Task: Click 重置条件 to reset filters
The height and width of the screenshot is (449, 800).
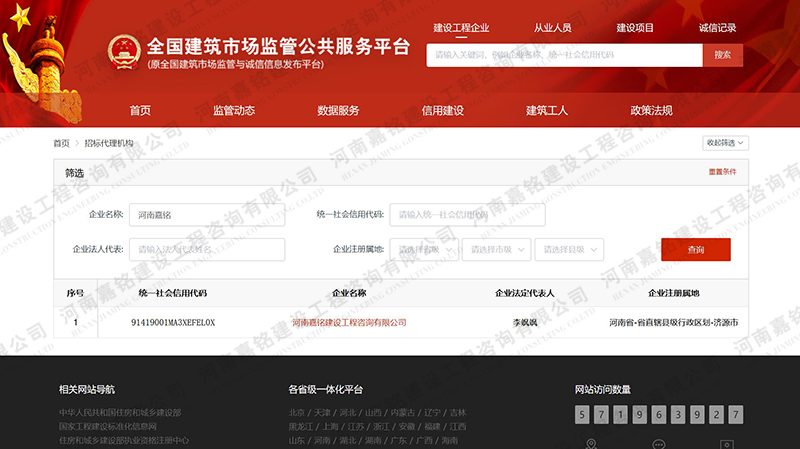Action: [x=722, y=172]
